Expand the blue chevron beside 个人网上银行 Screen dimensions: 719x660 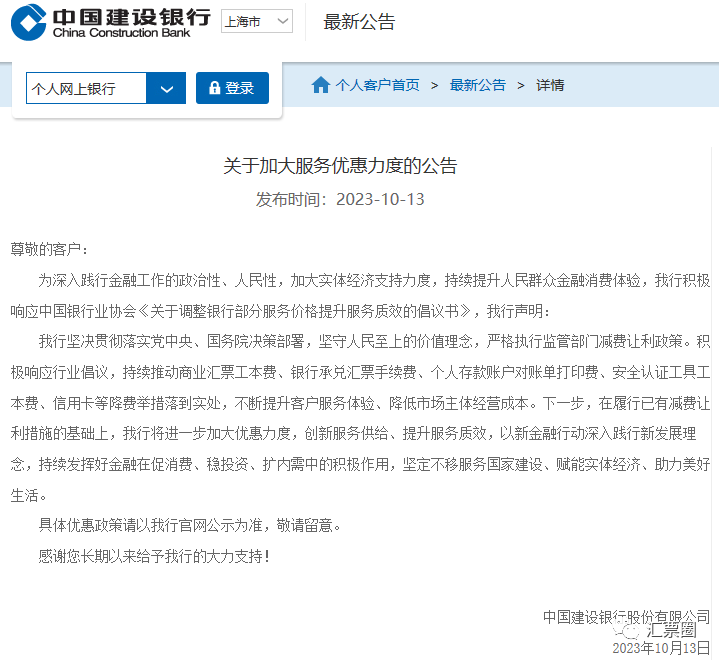(166, 88)
